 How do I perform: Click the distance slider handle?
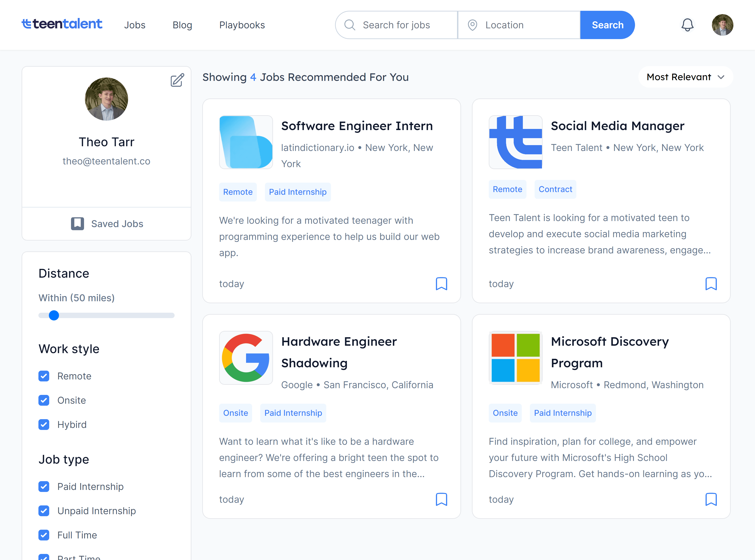[54, 315]
